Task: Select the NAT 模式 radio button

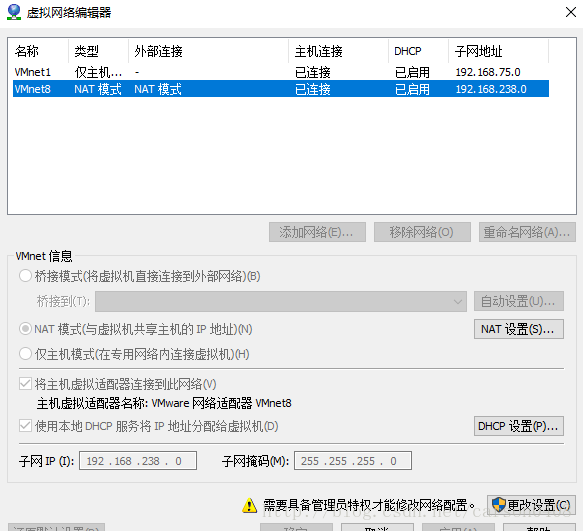Action: coord(25,329)
